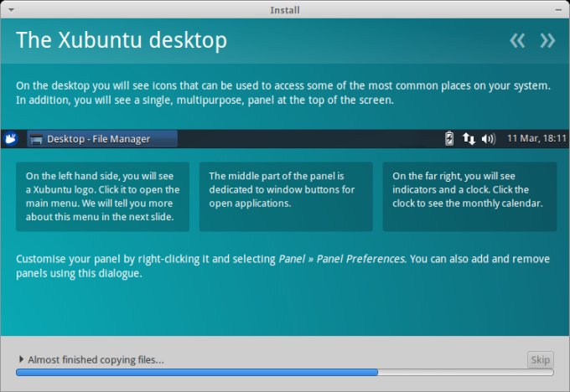Screen dimensions: 570x392
Task: Click the 'Almost finished copying files...' status text
Action: tap(96, 359)
